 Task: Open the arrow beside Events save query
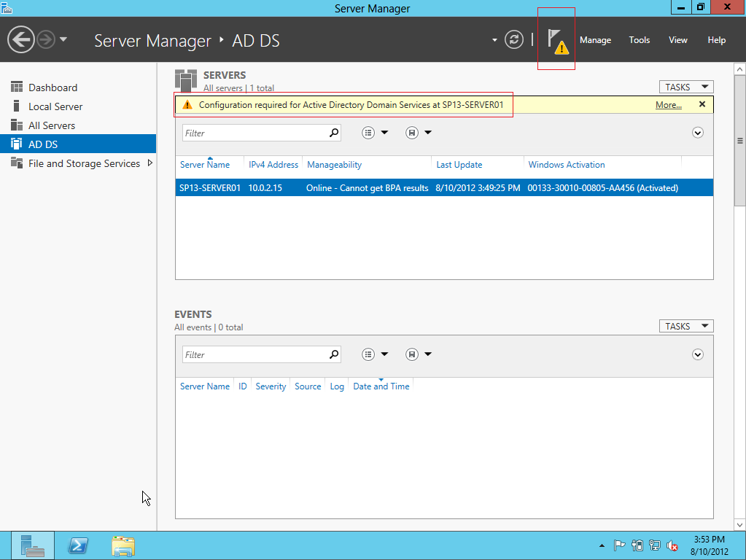[428, 354]
